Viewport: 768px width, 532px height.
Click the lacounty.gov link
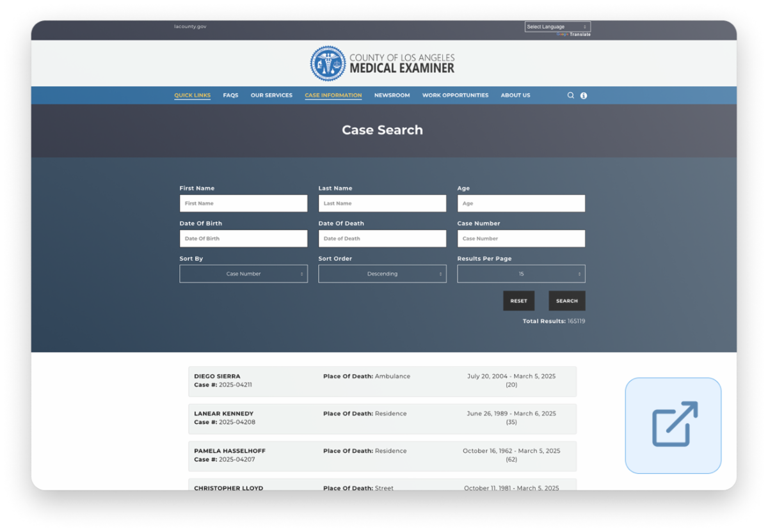point(190,27)
